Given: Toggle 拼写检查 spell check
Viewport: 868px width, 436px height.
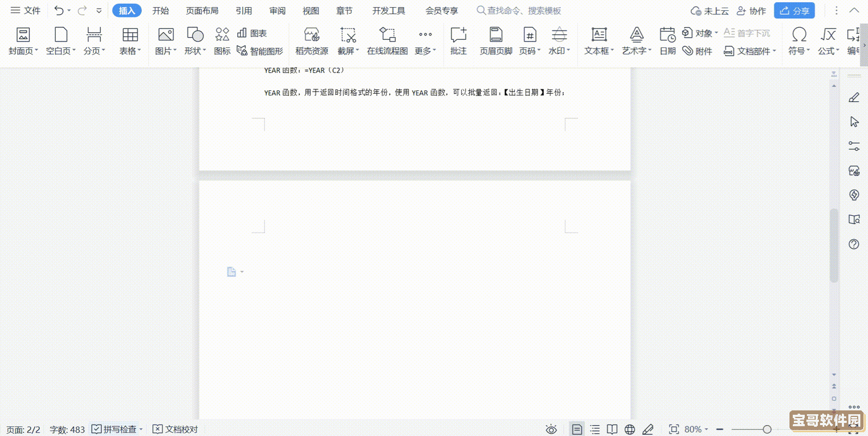Looking at the screenshot, I should [117, 429].
